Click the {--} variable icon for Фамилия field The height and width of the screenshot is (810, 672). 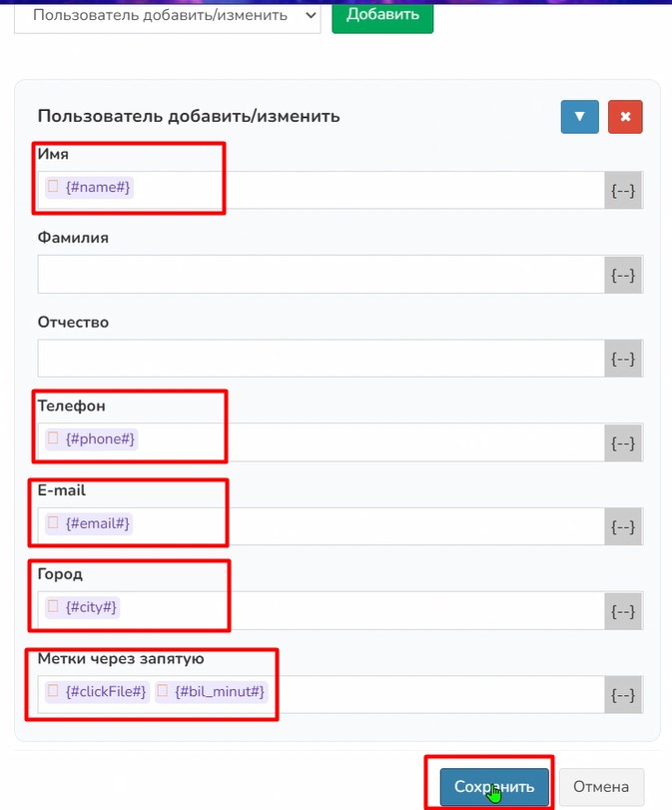pyautogui.click(x=623, y=275)
